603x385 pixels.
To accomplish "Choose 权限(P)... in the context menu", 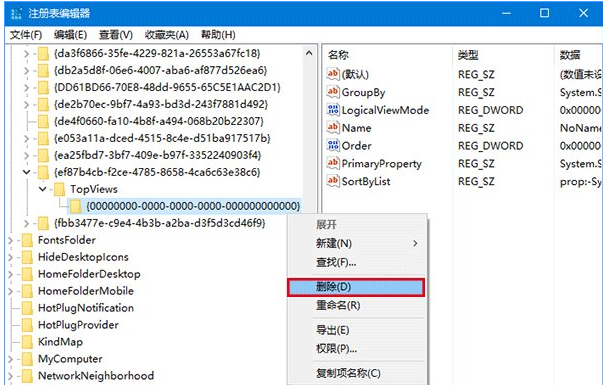I will (x=356, y=348).
